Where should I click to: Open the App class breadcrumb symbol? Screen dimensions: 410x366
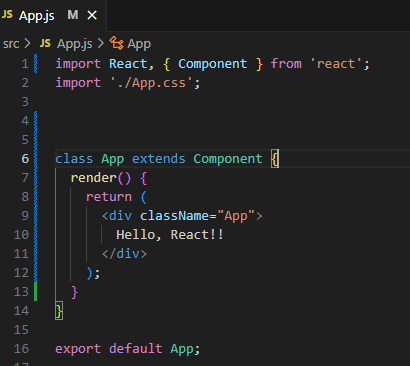(x=139, y=44)
